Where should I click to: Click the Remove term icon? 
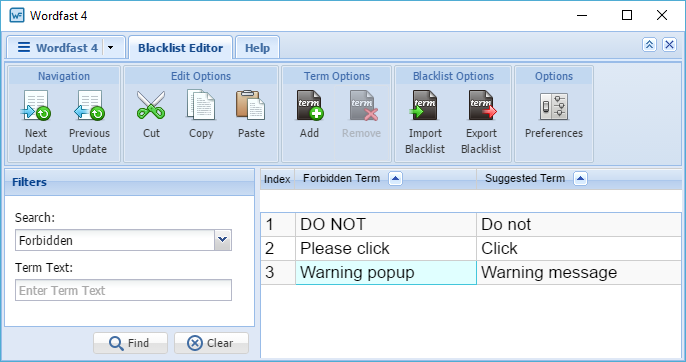pos(362,105)
